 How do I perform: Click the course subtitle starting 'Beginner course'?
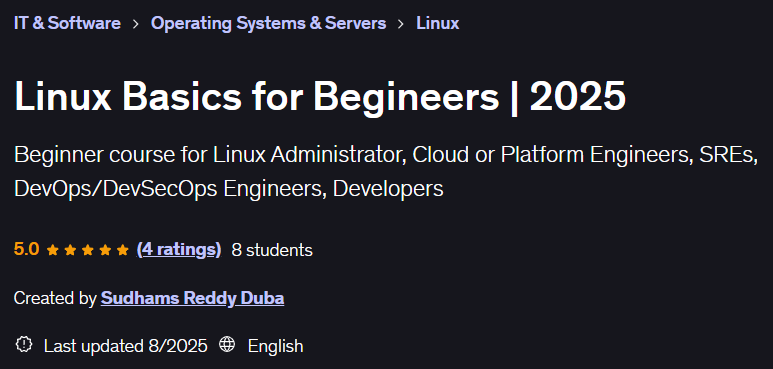pos(386,172)
